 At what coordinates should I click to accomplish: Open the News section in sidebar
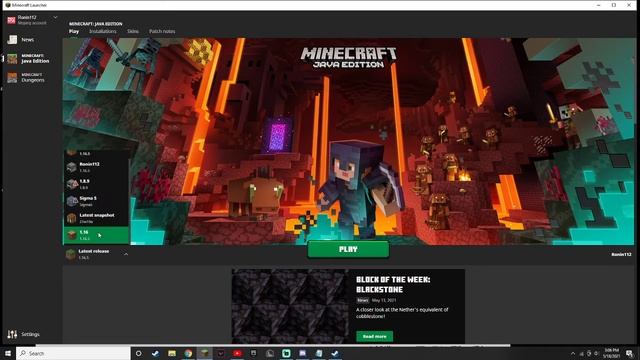(27, 40)
